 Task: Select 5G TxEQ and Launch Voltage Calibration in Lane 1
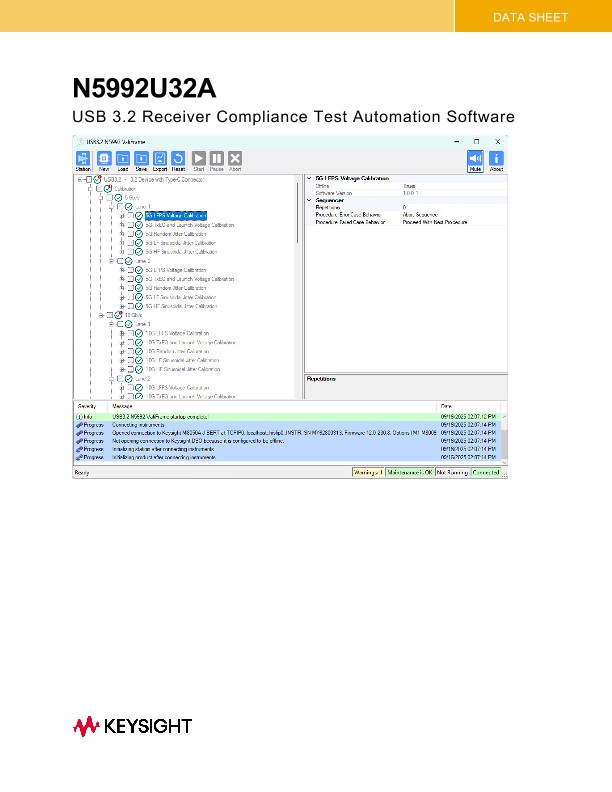point(190,225)
